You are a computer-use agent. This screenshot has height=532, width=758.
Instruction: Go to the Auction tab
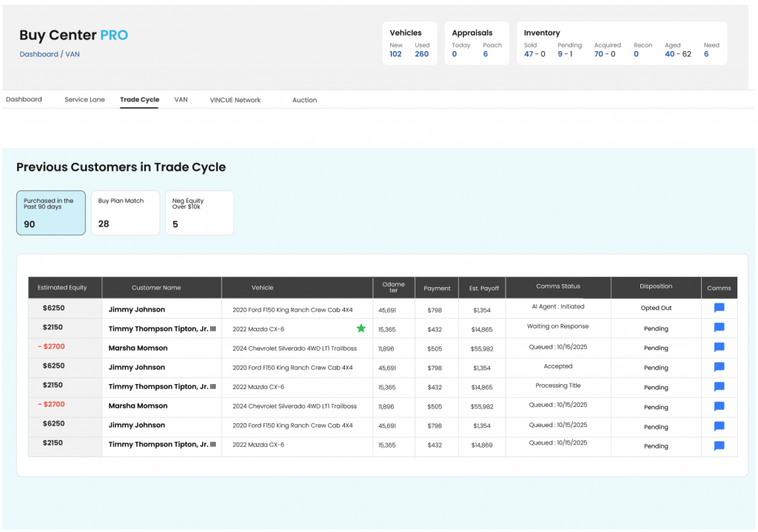[x=304, y=100]
